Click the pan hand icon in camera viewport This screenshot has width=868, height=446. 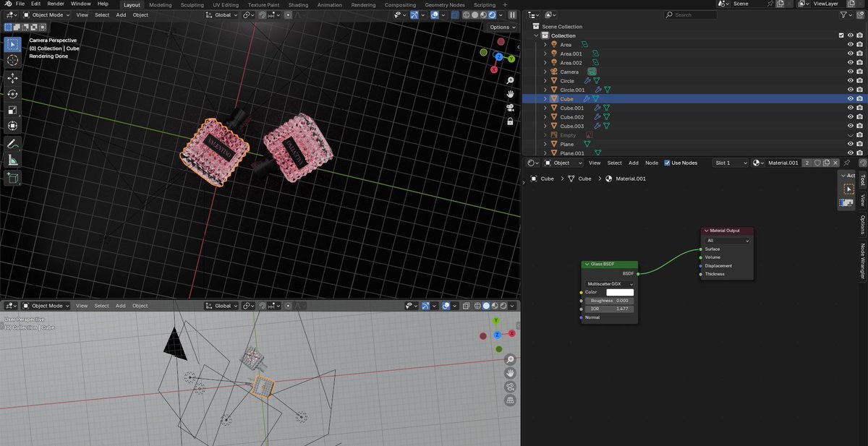(x=510, y=94)
